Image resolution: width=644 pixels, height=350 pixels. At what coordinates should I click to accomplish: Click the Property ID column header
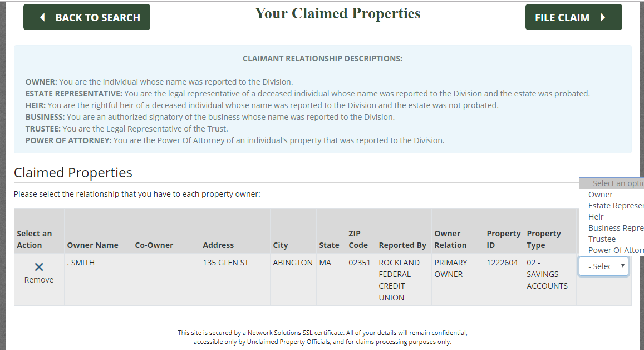point(503,239)
